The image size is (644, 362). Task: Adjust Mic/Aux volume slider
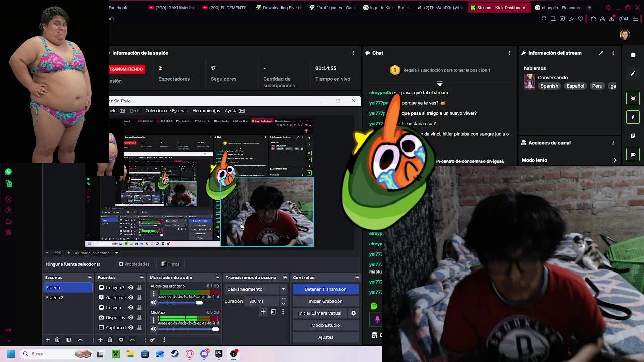click(x=216, y=329)
